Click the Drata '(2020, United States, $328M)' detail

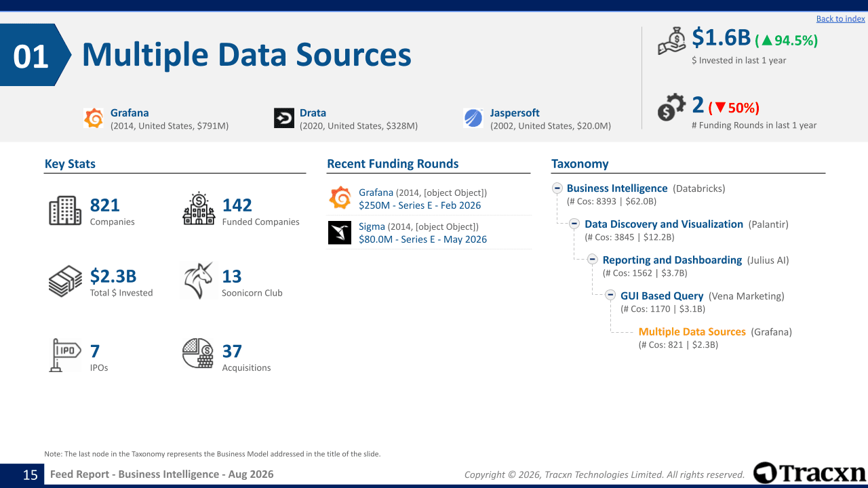pyautogui.click(x=359, y=126)
